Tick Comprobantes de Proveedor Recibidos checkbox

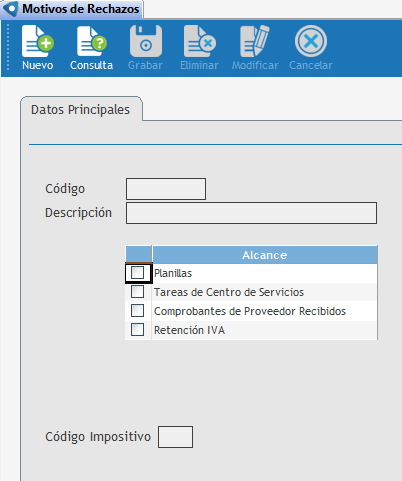click(x=137, y=311)
